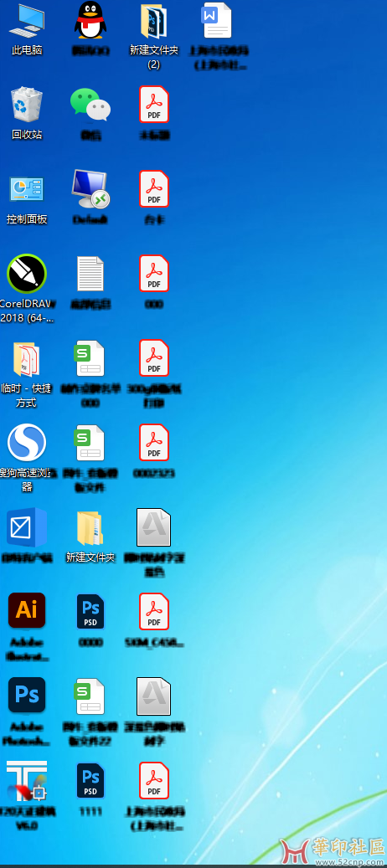Open the QQ penguin icon

click(x=90, y=20)
